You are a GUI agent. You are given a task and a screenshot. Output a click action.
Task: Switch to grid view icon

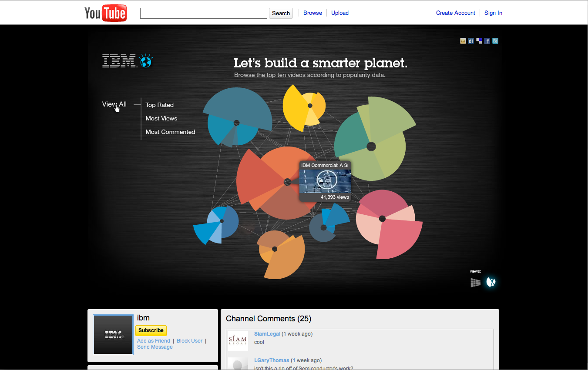coord(475,283)
